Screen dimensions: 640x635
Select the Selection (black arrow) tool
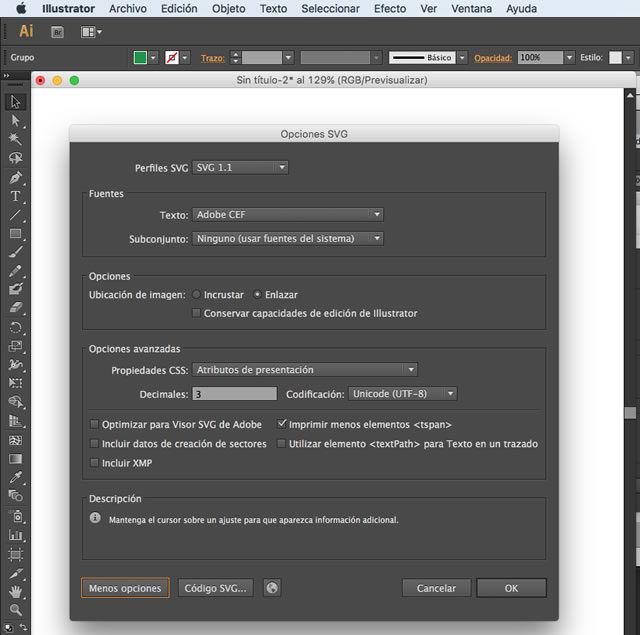point(16,102)
